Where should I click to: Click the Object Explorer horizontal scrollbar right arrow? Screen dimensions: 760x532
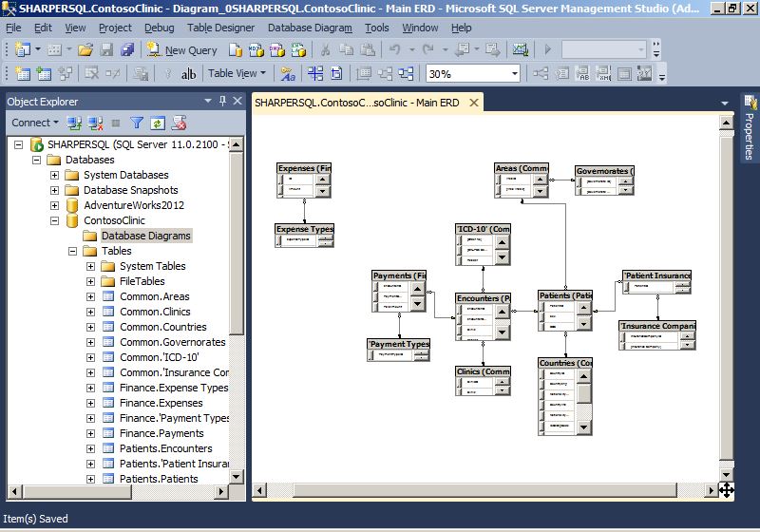pyautogui.click(x=221, y=492)
